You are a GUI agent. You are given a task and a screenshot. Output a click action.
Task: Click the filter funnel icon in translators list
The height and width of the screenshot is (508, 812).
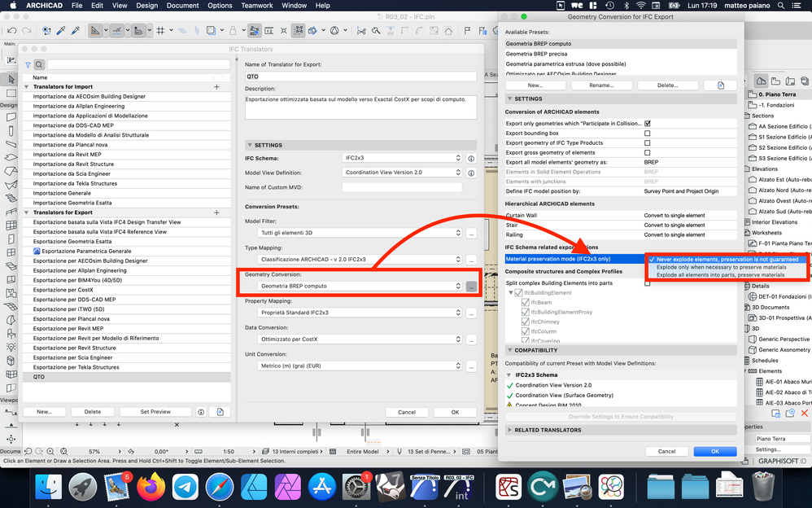(28, 65)
